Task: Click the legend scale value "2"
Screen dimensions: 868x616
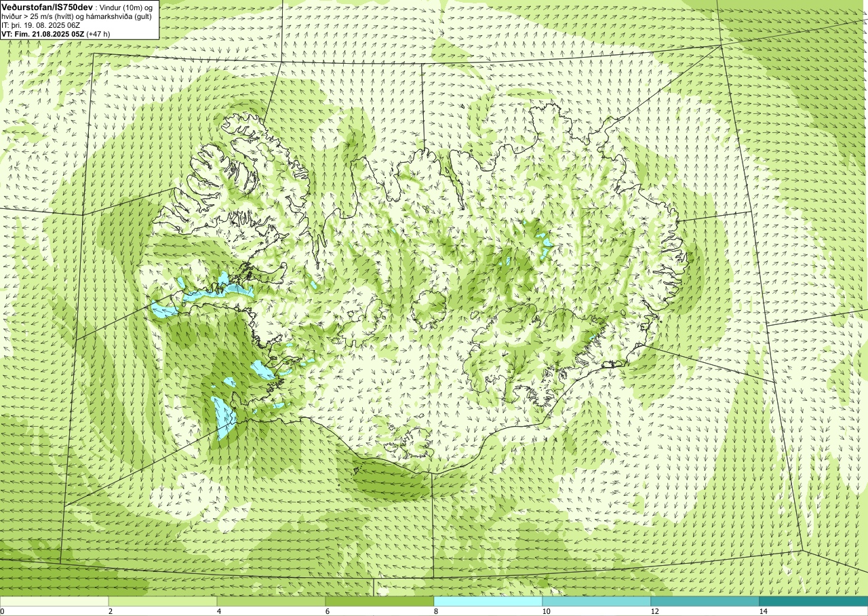Action: (x=111, y=611)
